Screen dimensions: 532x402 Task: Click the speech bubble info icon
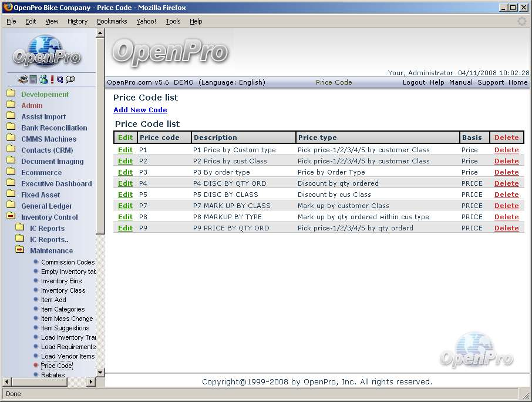(x=70, y=79)
